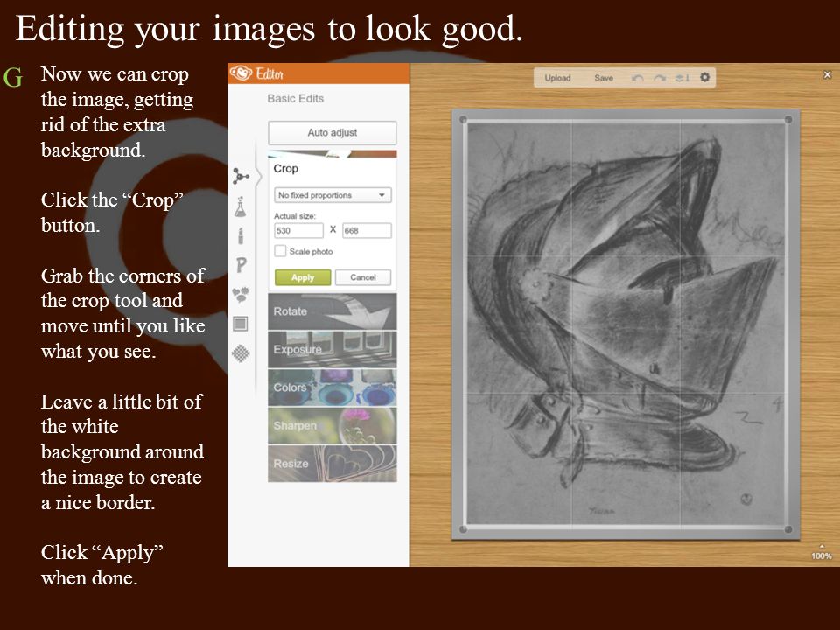Click the PicMonkey logo in Editor header
The image size is (840, 630).
(241, 73)
